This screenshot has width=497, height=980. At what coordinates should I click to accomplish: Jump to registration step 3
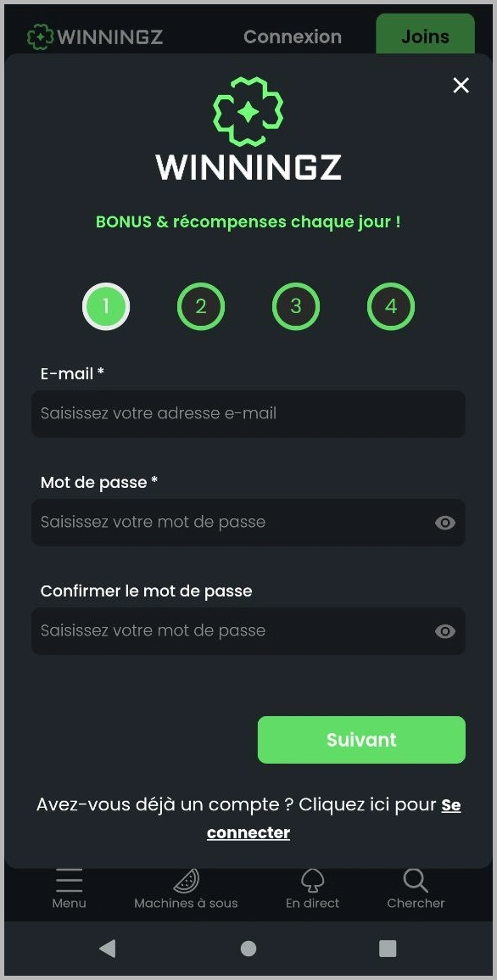point(296,306)
